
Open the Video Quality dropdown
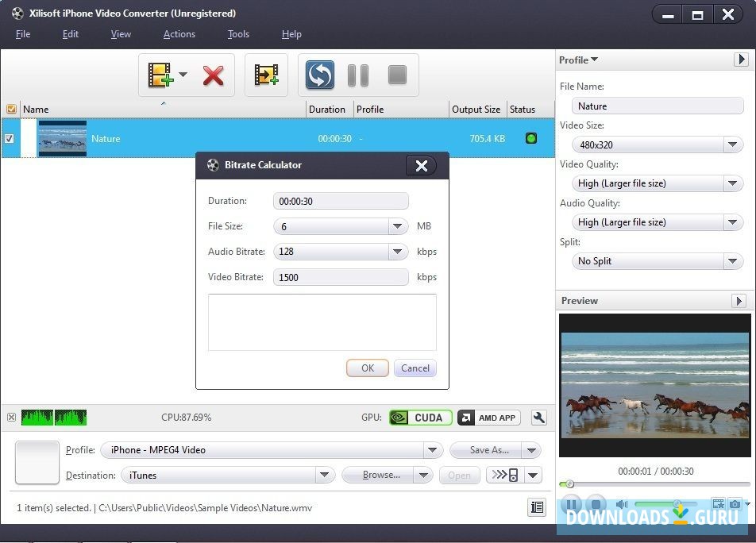click(732, 183)
